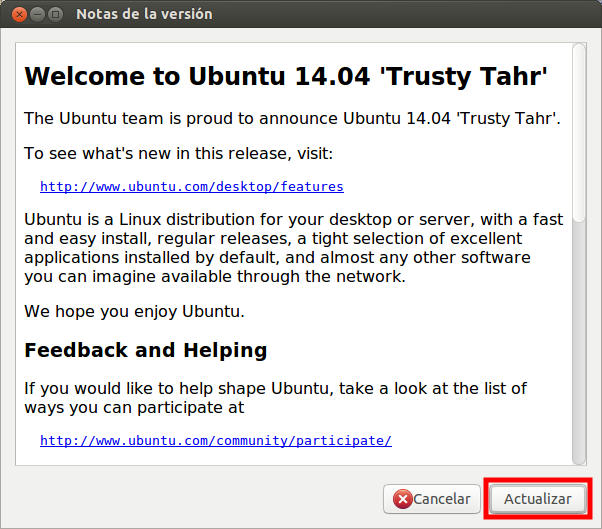Click 'To see what's new in this release, visit:'
The height and width of the screenshot is (529, 602).
179,154
